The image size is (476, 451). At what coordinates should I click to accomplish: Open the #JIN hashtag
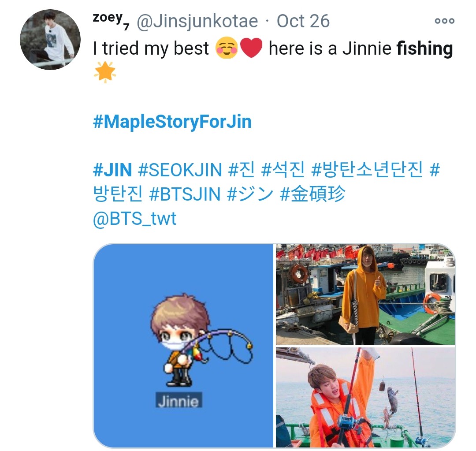click(112, 170)
